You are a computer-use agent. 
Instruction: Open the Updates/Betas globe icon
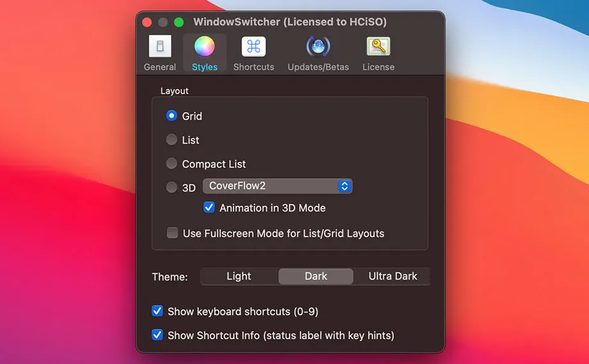[318, 47]
